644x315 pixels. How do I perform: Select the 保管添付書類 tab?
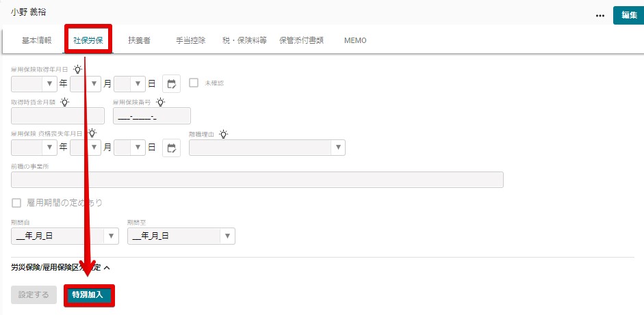(301, 40)
